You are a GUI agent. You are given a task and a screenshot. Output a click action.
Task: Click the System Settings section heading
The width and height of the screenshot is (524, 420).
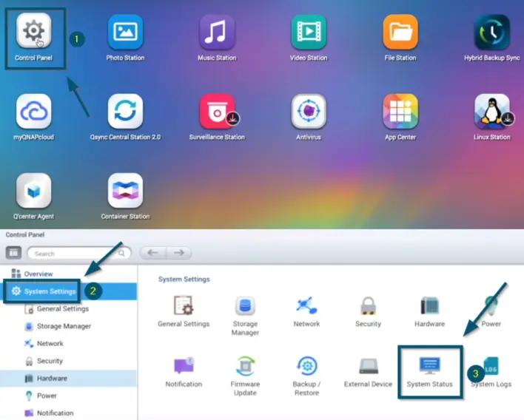(184, 279)
